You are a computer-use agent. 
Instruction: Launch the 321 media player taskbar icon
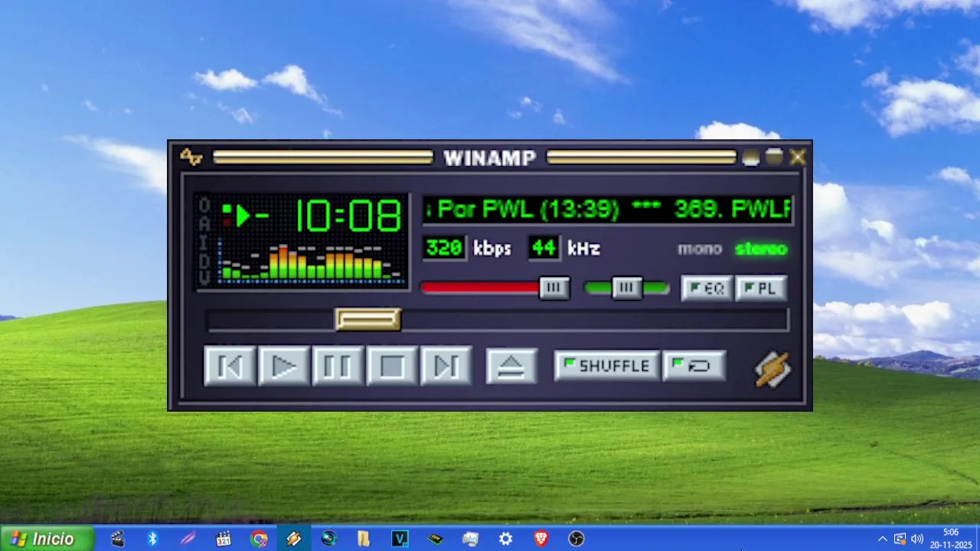(223, 539)
